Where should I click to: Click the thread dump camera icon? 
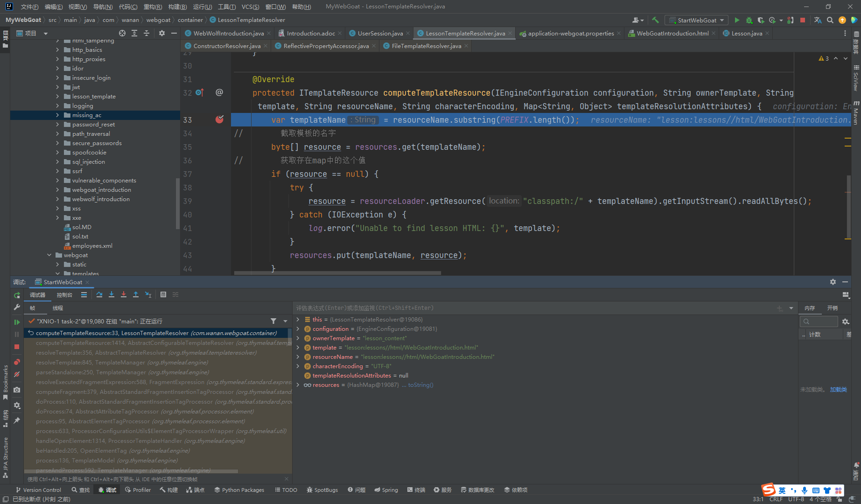pos(17,390)
